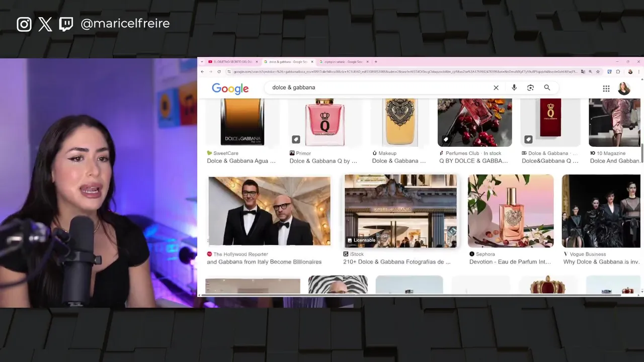Image resolution: width=644 pixels, height=362 pixels.
Task: Open the Chrome extensions puzzle icon
Action: [x=618, y=72]
